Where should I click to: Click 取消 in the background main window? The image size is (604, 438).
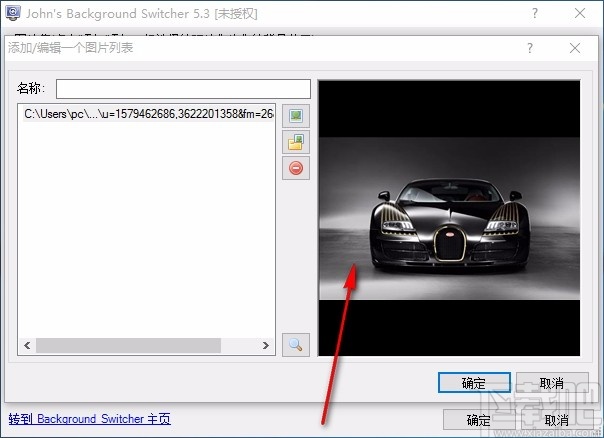pos(557,420)
